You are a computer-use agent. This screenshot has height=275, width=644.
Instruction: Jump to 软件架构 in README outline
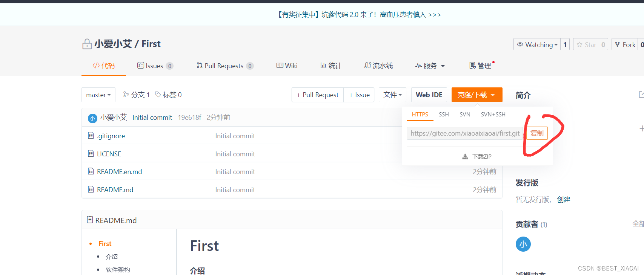click(118, 270)
